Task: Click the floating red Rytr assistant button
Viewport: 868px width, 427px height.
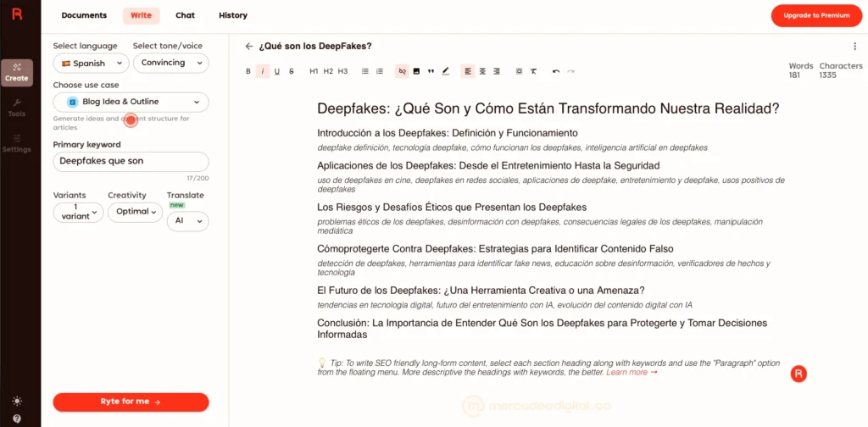Action: [x=798, y=374]
